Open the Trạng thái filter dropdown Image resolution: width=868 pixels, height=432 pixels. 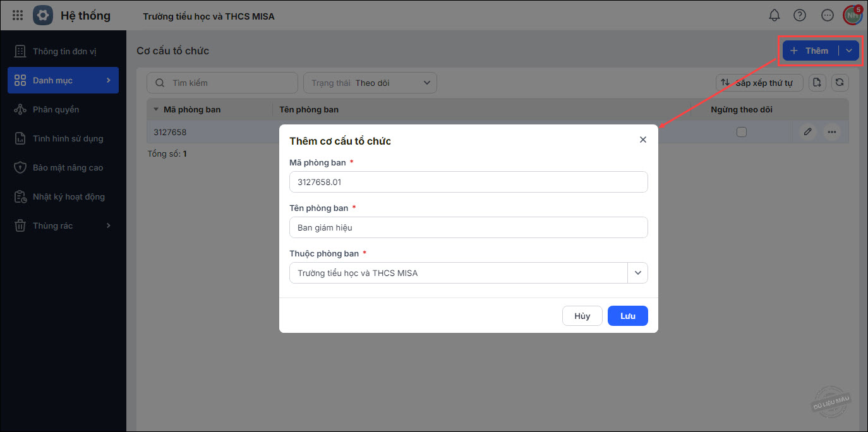pos(370,83)
